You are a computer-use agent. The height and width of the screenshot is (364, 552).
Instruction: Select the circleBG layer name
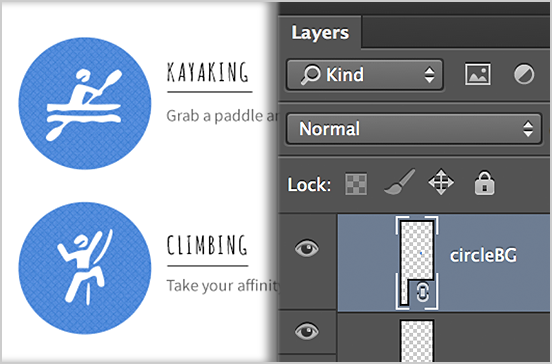coord(483,255)
